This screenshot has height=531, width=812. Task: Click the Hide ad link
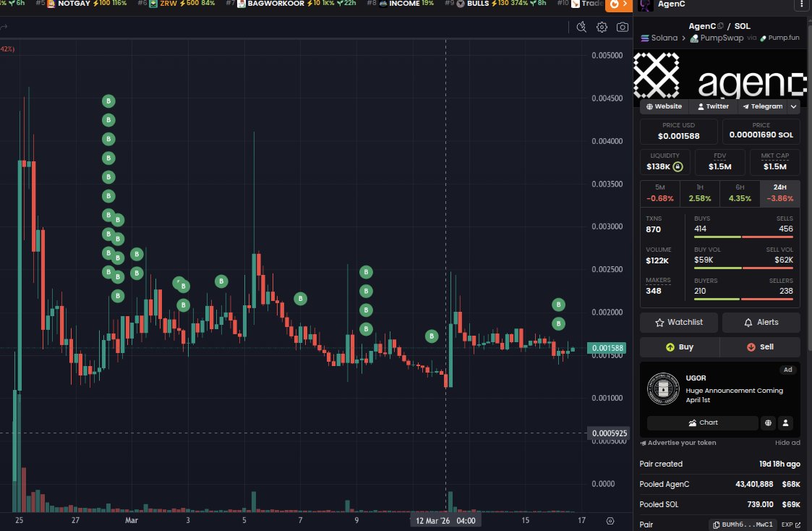click(787, 443)
